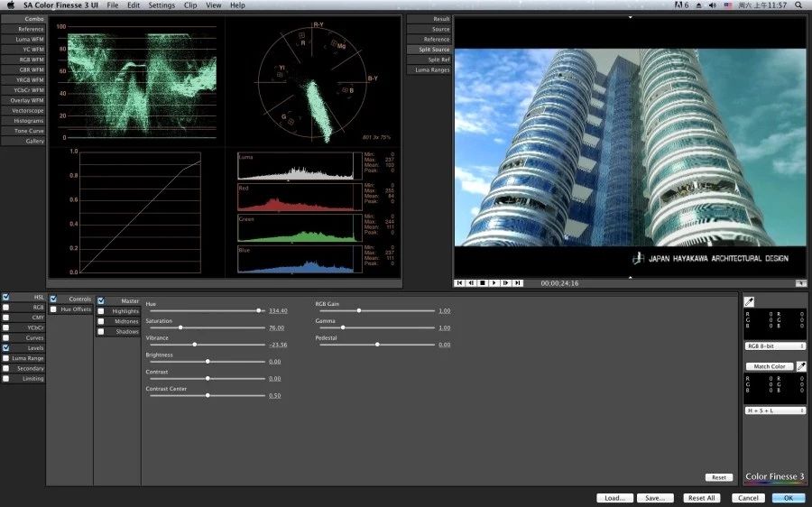Open the H + S + L match dropdown
This screenshot has width=812, height=507.
(775, 410)
